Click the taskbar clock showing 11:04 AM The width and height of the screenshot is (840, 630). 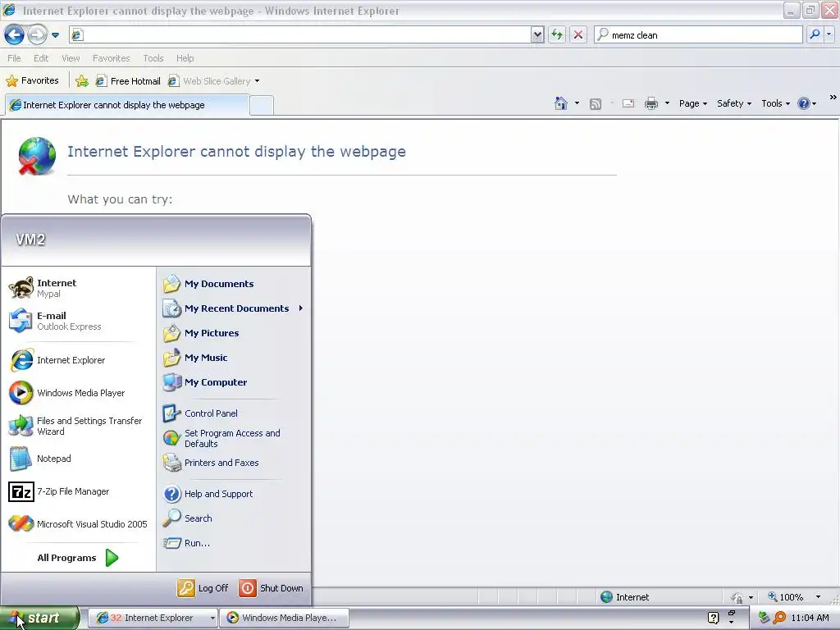pos(810,618)
